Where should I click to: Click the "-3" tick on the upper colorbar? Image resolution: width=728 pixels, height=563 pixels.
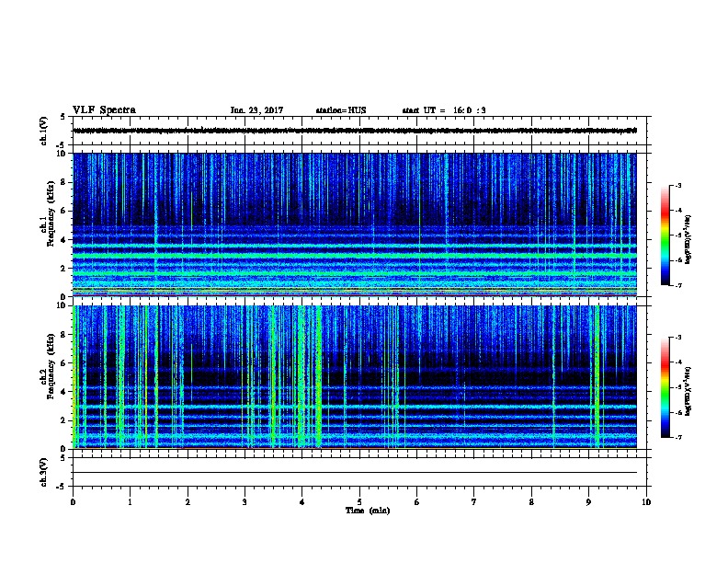pos(678,185)
